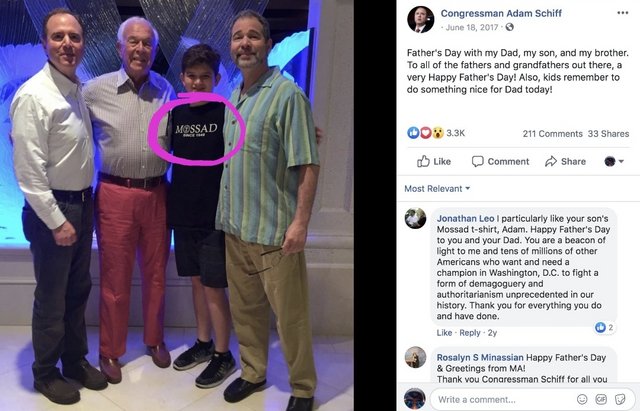Share the post via Share button
Image resolution: width=640 pixels, height=411 pixels.
click(565, 162)
